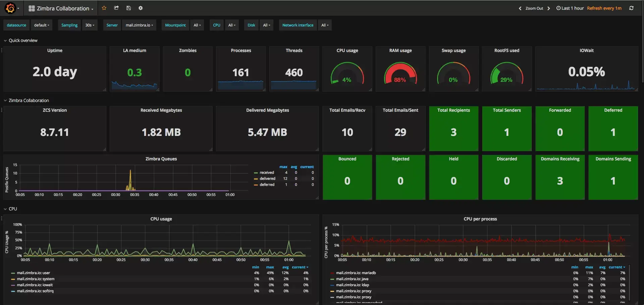The height and width of the screenshot is (305, 644).
Task: Open the Zimbra Collaboration dashboard selector
Action: [x=60, y=8]
